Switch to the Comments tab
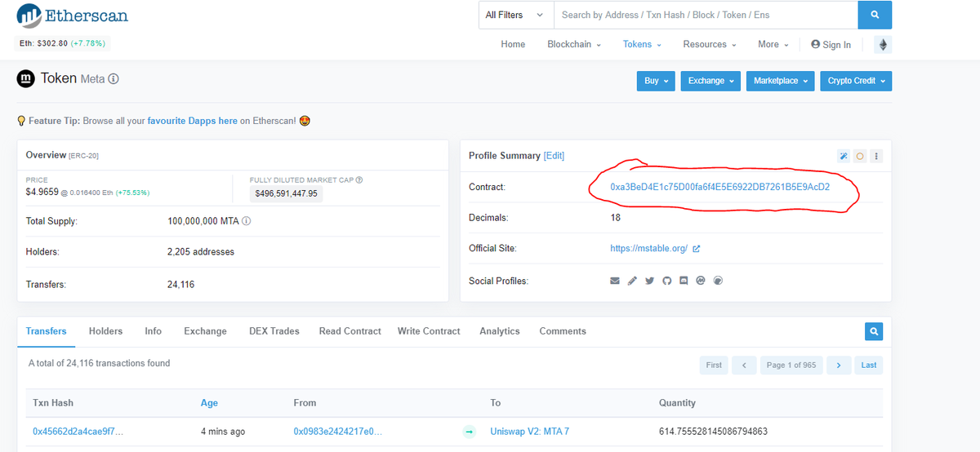The height and width of the screenshot is (452, 980). click(x=563, y=331)
